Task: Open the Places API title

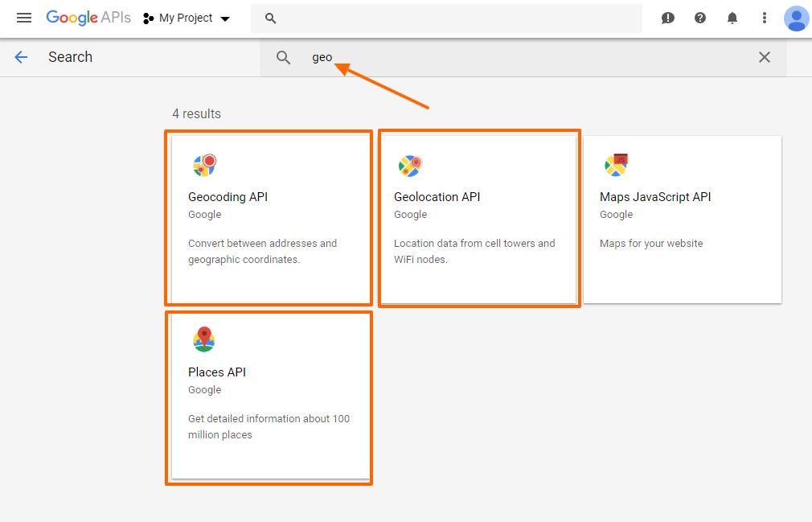Action: (217, 372)
